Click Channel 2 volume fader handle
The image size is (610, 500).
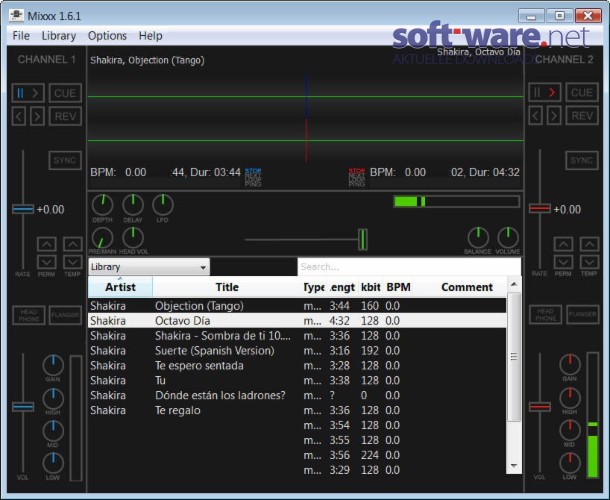[540, 407]
